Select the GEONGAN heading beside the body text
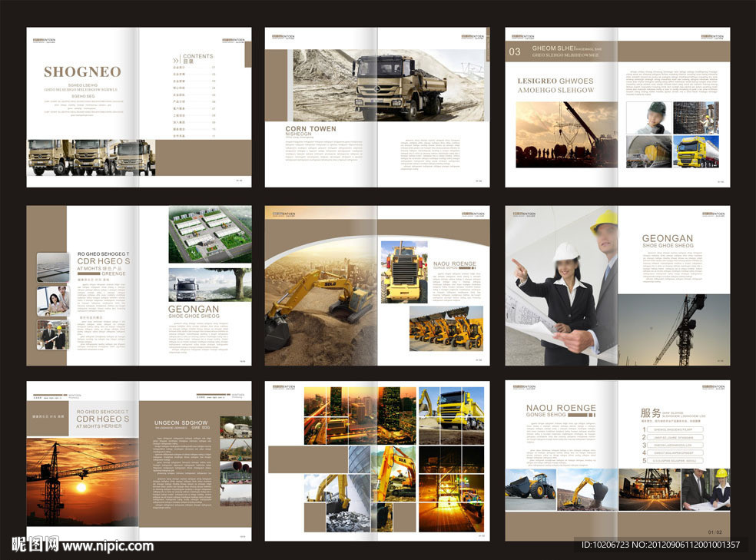The height and width of the screenshot is (560, 756). 194,309
